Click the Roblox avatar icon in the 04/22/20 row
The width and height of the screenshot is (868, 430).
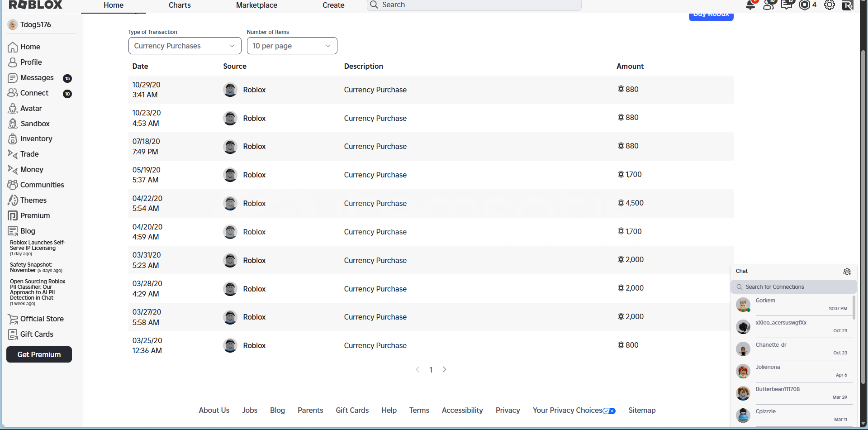click(230, 203)
